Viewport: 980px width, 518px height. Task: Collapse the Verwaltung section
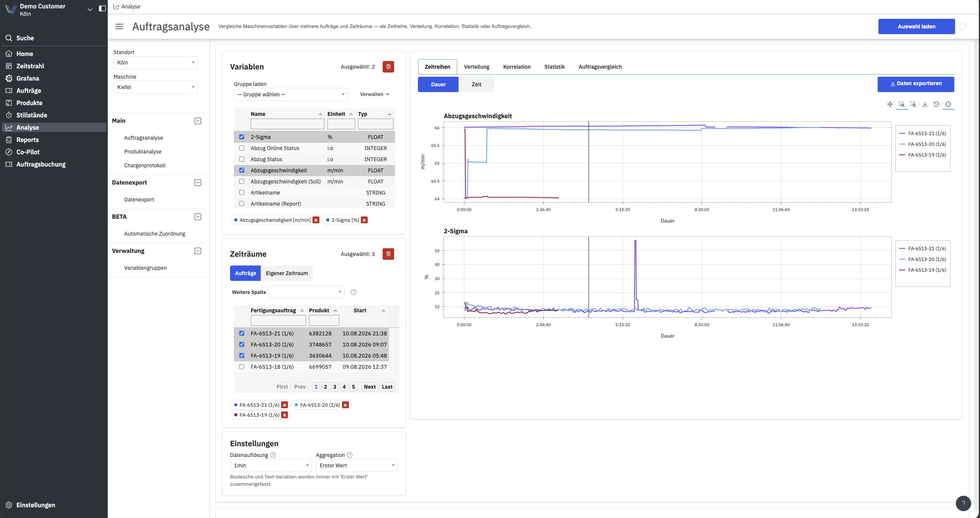click(198, 251)
